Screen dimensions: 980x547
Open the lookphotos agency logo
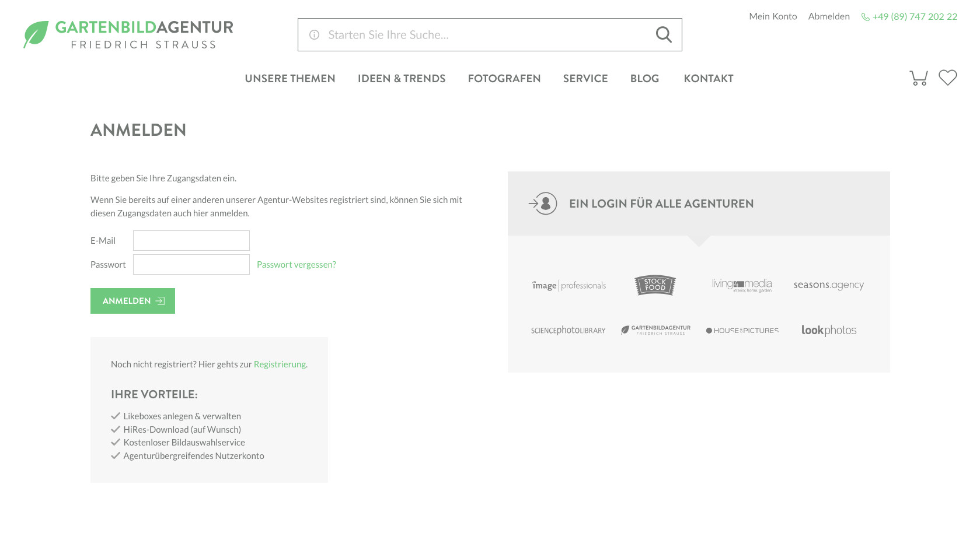828,331
